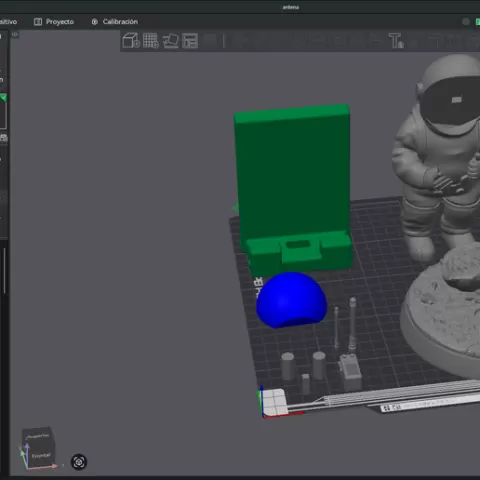This screenshot has width=480, height=480.
Task: Open the Proyecto tab
Action: (54, 22)
